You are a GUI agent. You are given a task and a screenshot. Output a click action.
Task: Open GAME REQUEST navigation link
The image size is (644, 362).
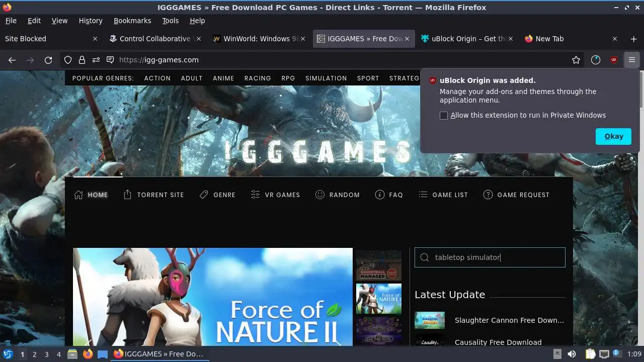point(516,195)
